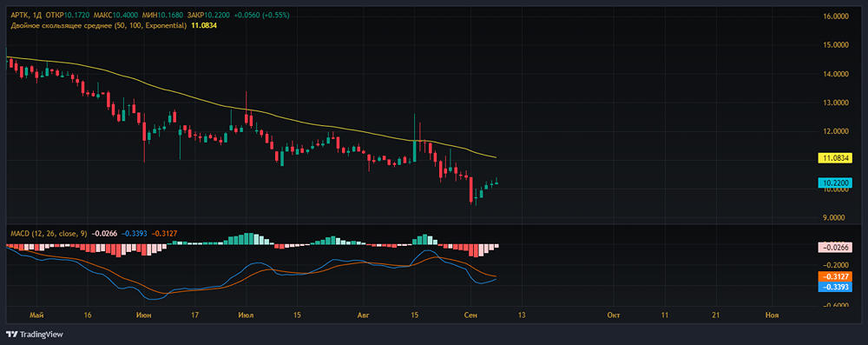Click the Июл label on time axis
This screenshot has width=868, height=345.
[x=246, y=315]
